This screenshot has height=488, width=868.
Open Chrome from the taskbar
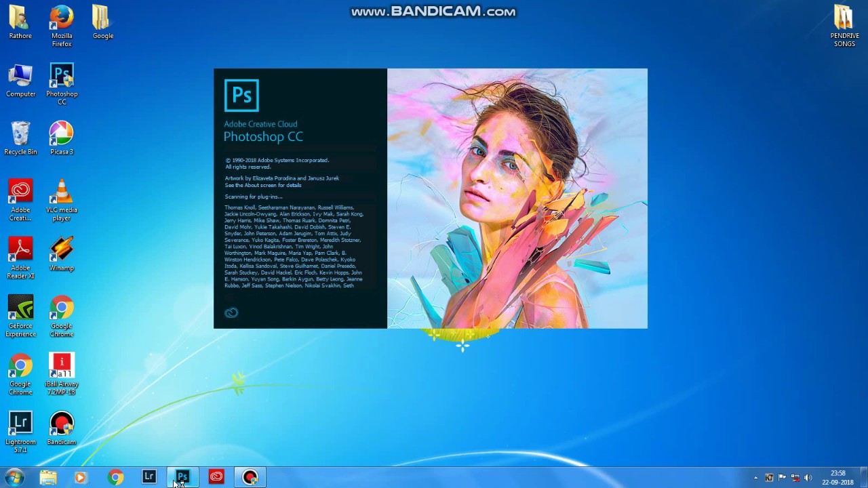point(115,477)
